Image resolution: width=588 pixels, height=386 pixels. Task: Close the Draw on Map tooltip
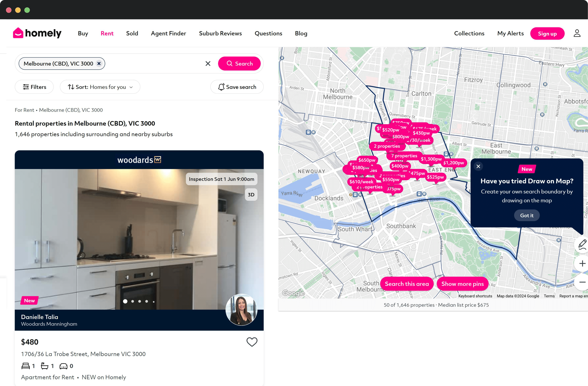pos(478,166)
